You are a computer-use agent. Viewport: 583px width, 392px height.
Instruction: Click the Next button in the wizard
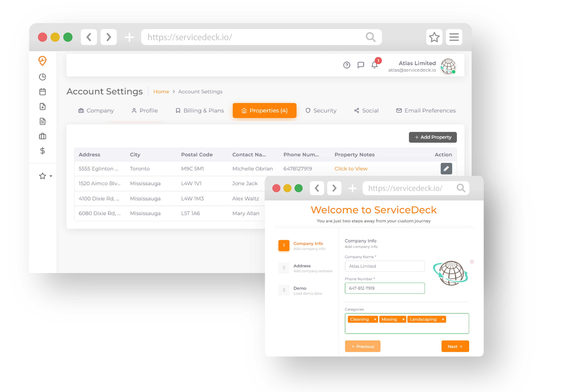pos(455,346)
